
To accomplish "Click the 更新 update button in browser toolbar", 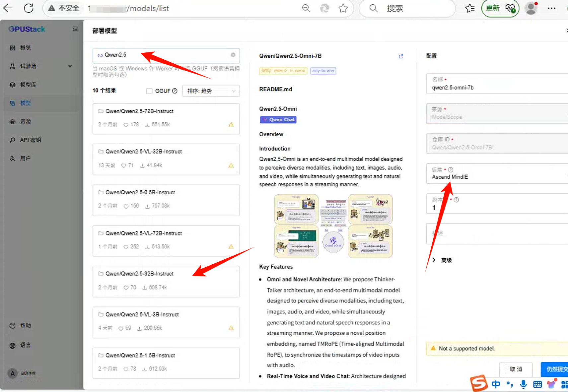I will click(500, 8).
